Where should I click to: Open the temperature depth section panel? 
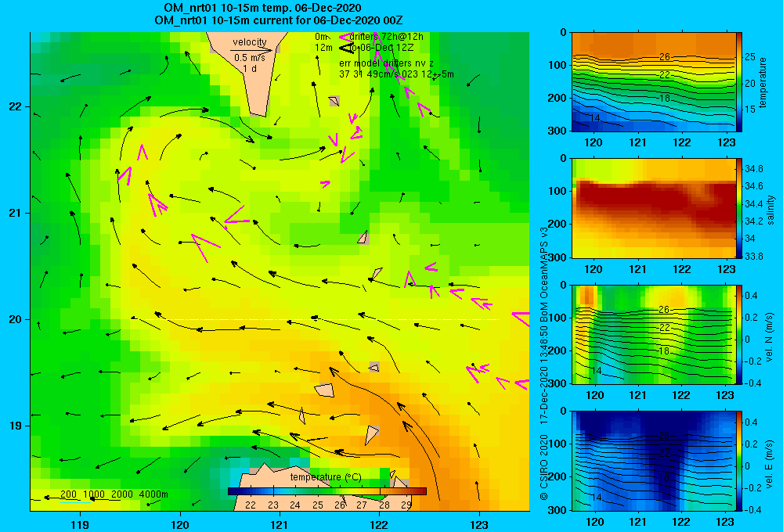(654, 82)
